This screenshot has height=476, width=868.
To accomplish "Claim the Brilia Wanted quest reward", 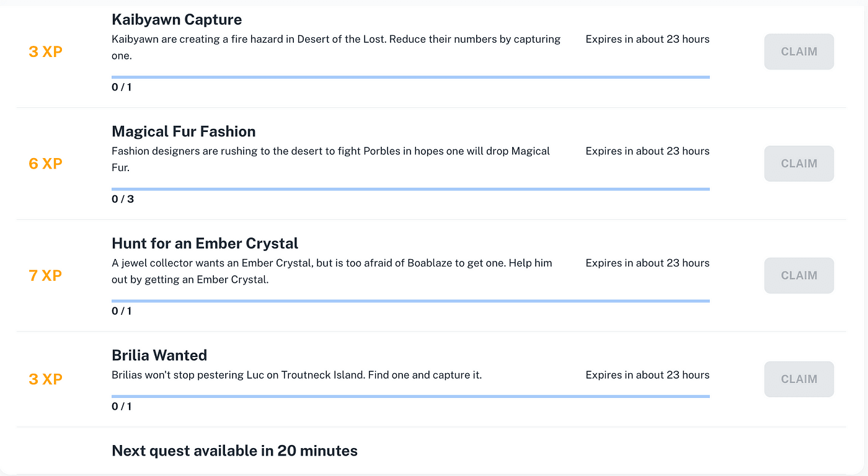I will click(x=799, y=379).
